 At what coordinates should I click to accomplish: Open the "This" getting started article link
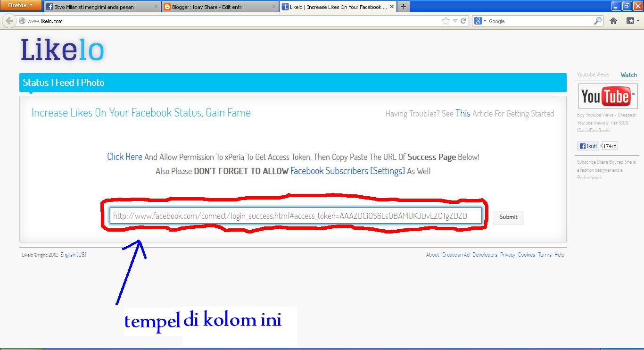pos(463,113)
